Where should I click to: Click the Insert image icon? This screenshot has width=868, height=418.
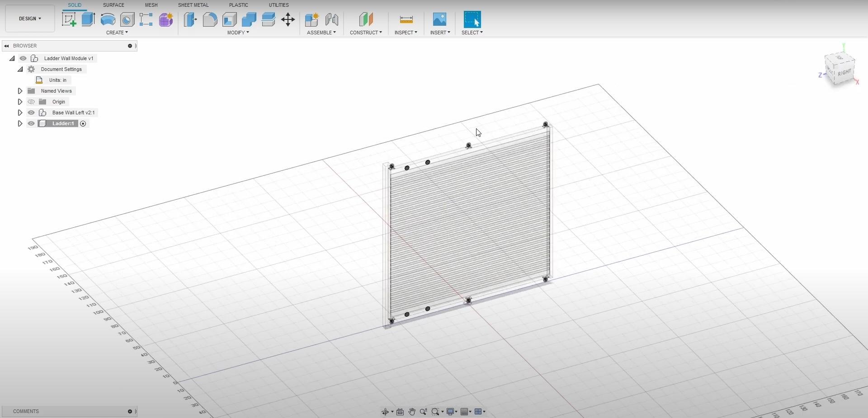tap(439, 19)
